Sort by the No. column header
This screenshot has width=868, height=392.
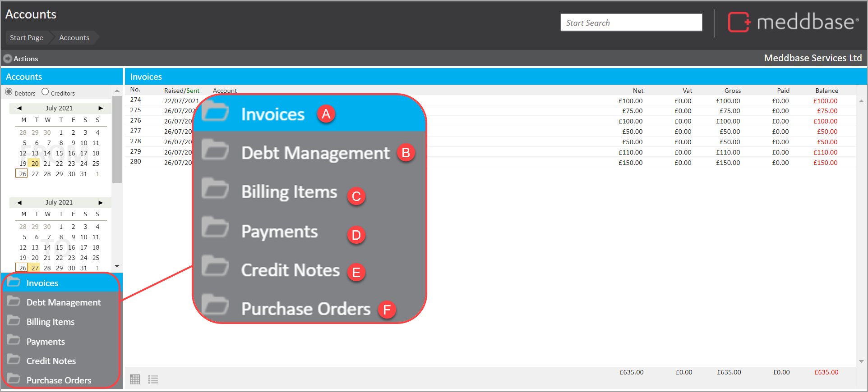click(x=135, y=89)
